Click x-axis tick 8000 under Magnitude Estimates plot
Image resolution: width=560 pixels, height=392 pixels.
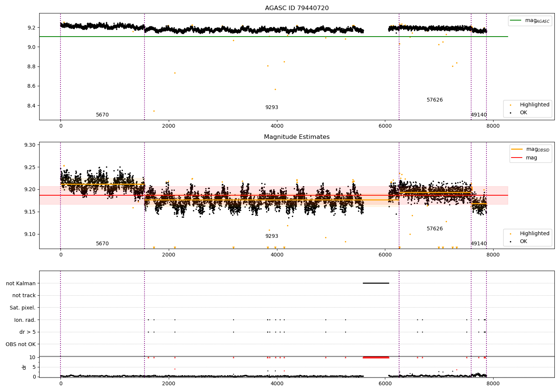pos(493,255)
